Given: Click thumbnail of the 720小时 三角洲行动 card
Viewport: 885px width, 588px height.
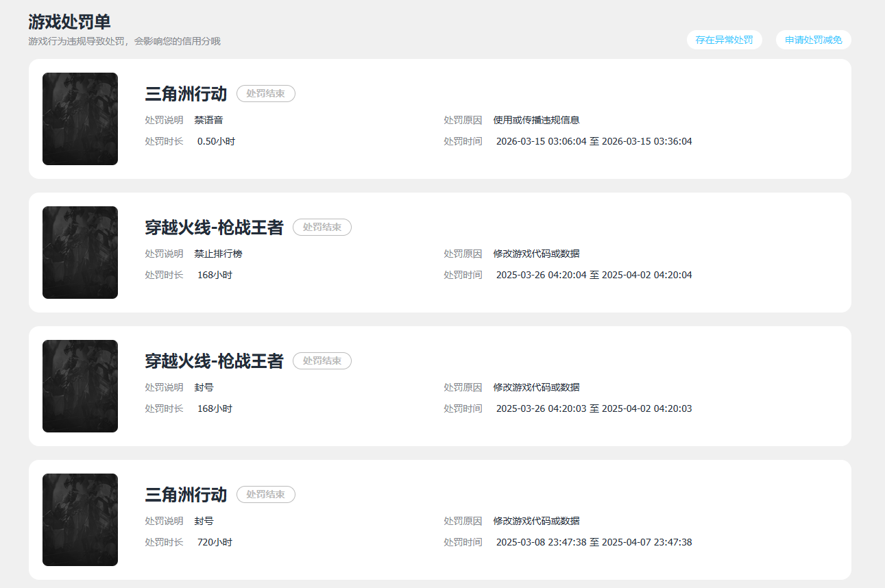Looking at the screenshot, I should click(x=80, y=520).
